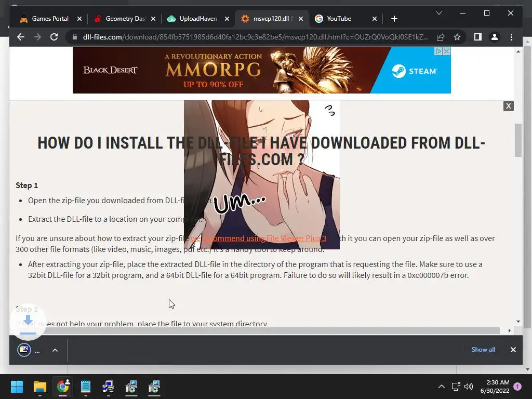Click the 'How do I install the DLL-file' heading
Viewport: 532px width, 399px height.
[x=261, y=151]
